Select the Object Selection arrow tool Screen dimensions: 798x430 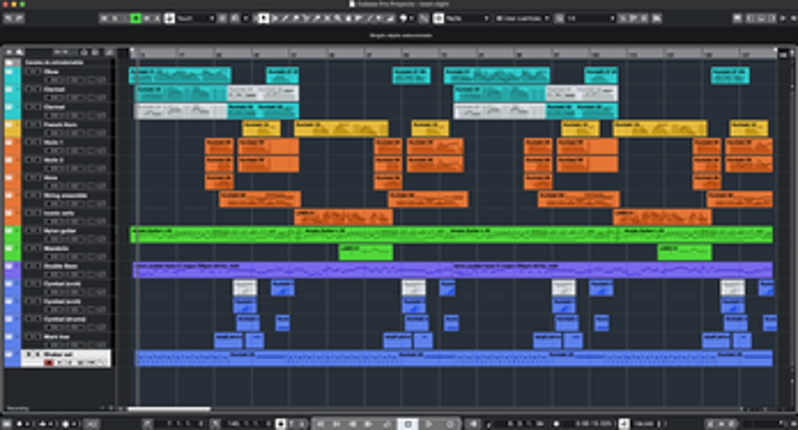coord(264,18)
